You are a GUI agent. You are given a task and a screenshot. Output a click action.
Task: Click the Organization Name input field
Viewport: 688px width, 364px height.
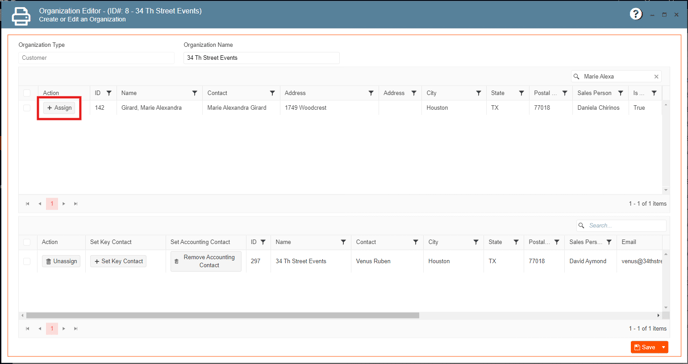(261, 58)
